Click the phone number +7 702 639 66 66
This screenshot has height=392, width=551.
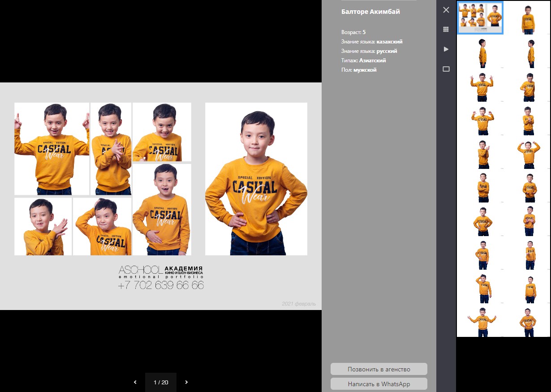click(x=161, y=285)
